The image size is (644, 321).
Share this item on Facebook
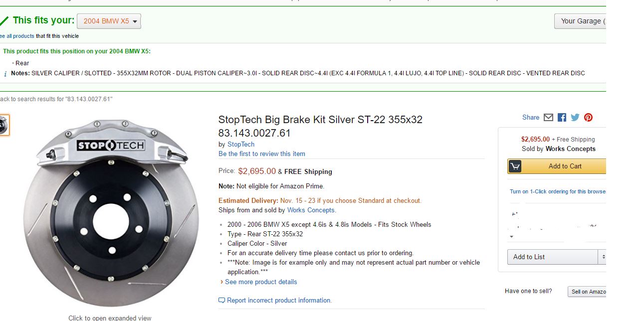click(562, 118)
